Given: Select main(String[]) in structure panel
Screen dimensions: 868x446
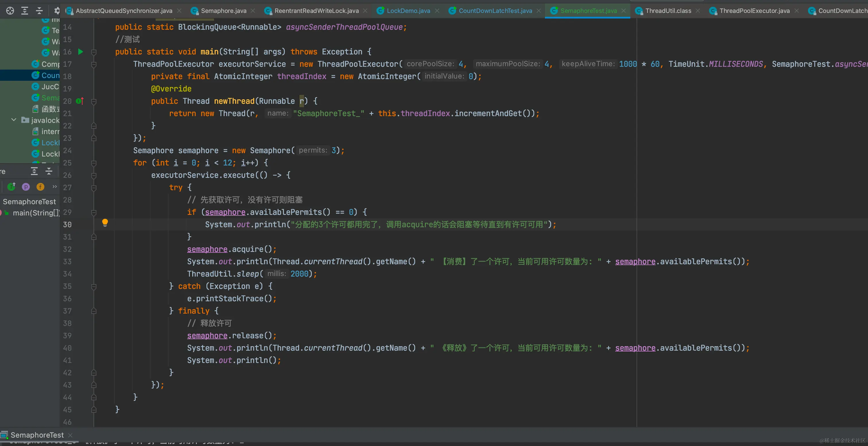Looking at the screenshot, I should tap(36, 213).
